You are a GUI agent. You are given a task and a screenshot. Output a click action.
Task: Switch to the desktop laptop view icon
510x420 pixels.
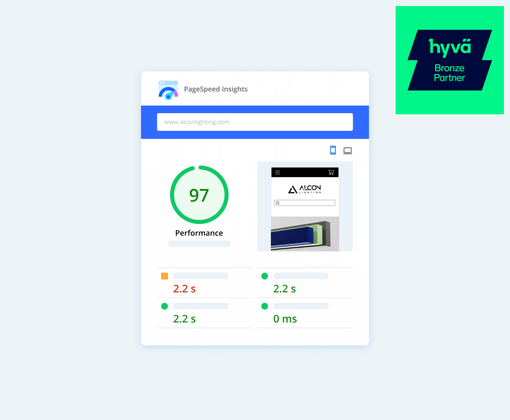point(348,151)
